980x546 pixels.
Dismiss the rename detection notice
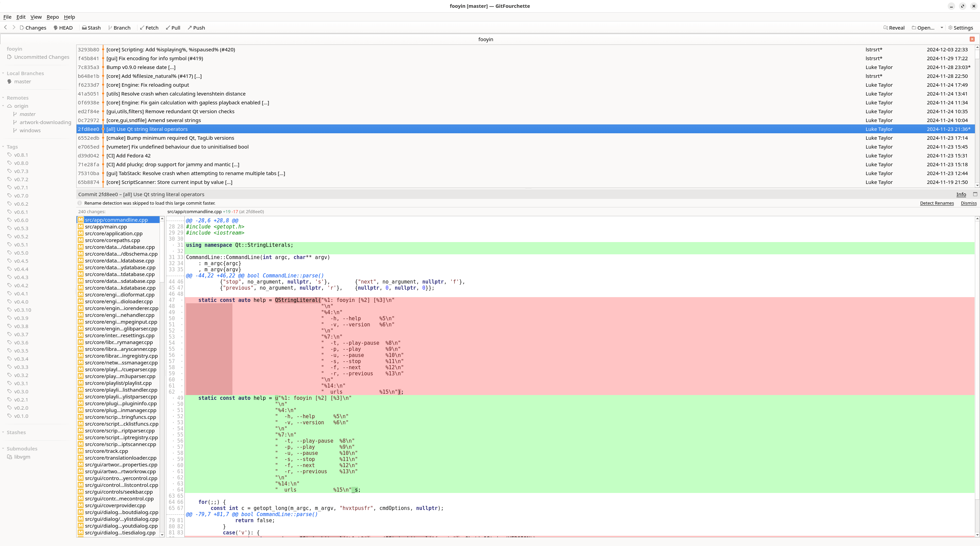tap(968, 203)
